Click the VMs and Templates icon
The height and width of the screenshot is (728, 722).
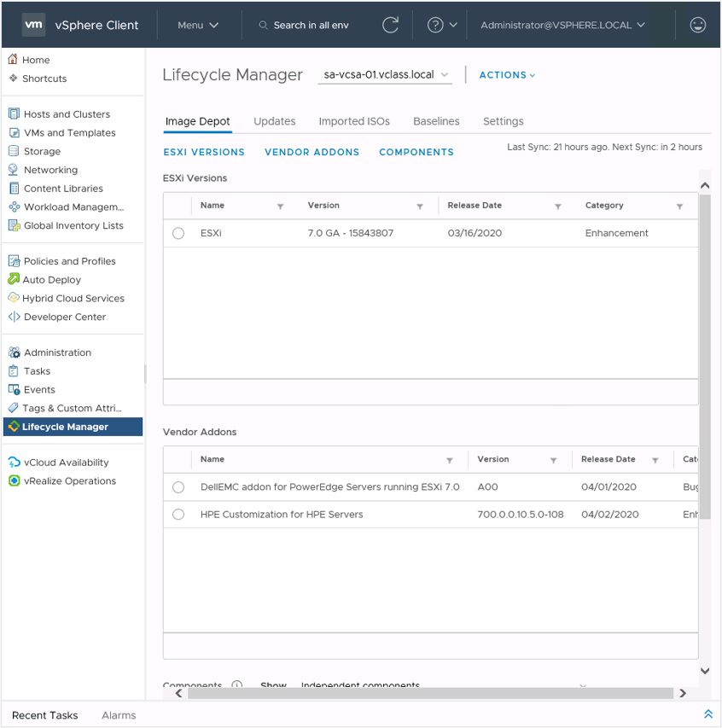click(x=14, y=132)
